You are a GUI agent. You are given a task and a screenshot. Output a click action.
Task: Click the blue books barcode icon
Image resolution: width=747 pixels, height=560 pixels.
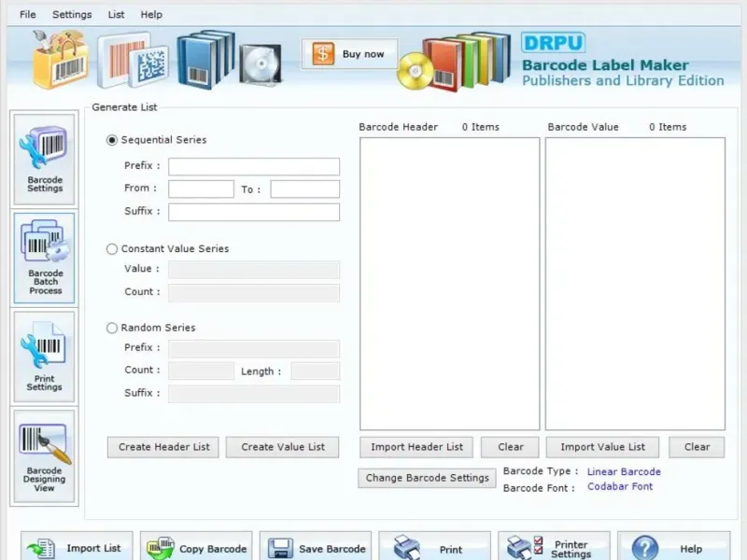[x=205, y=59]
